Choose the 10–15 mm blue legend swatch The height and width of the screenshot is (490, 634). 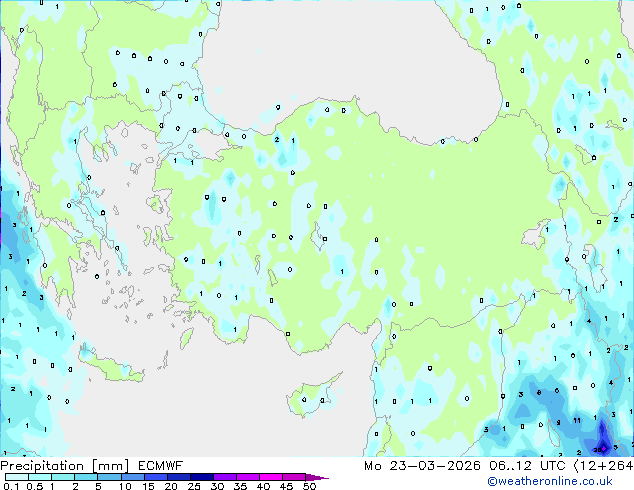click(x=133, y=477)
